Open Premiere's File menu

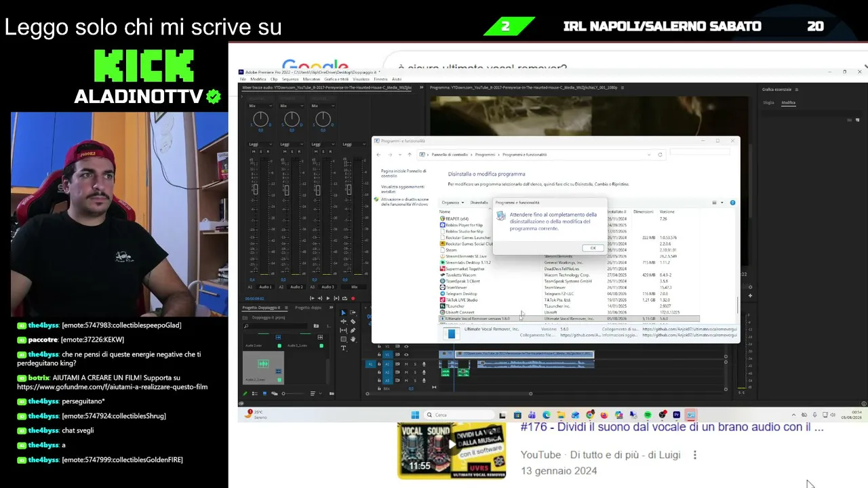tap(243, 79)
